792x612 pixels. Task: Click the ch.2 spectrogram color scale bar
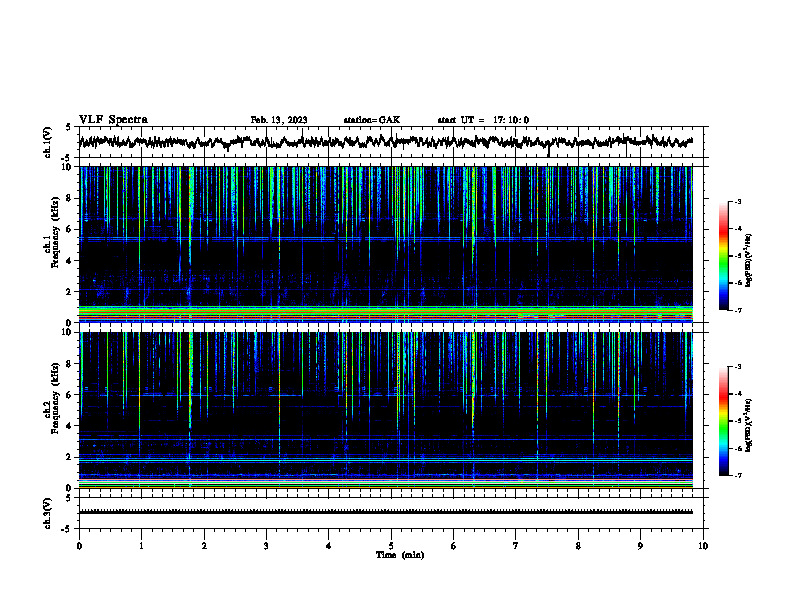click(723, 421)
